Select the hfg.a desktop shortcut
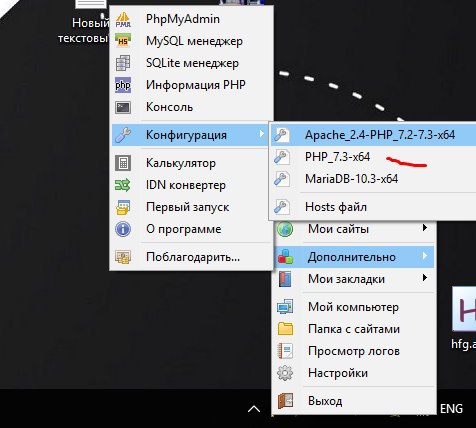476x428 pixels. pyautogui.click(x=464, y=318)
